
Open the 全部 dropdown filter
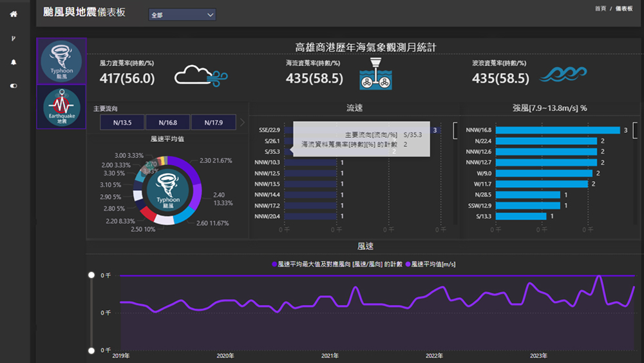tap(182, 15)
